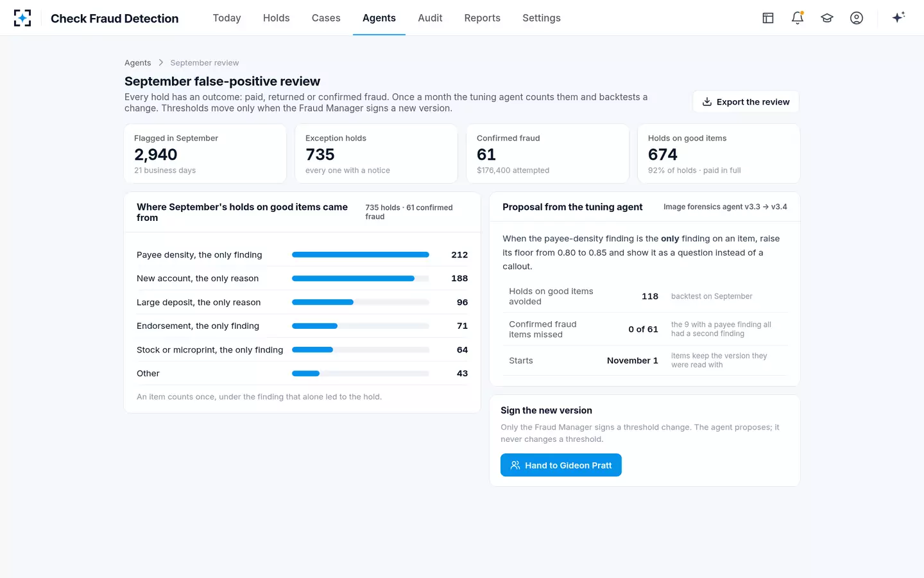
Task: Click 'Confirmed fraud items missed' label
Action: tap(543, 329)
